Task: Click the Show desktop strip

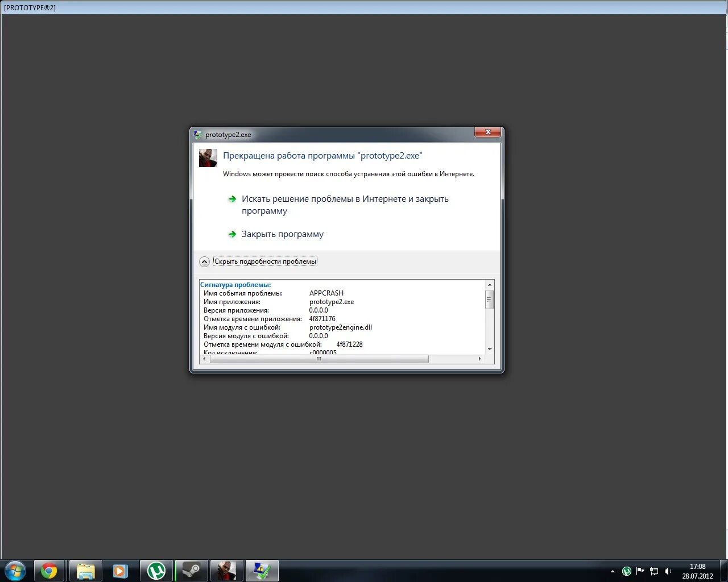Action: tap(723, 571)
